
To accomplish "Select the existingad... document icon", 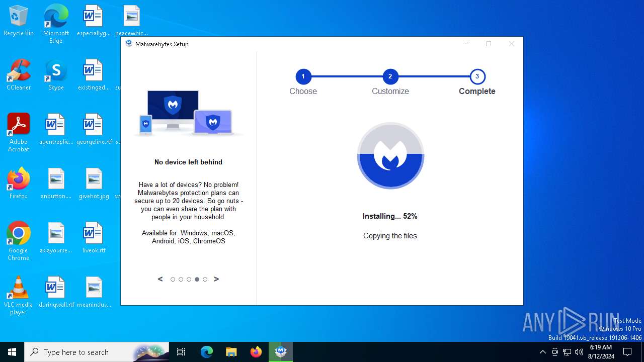I will point(93,75).
